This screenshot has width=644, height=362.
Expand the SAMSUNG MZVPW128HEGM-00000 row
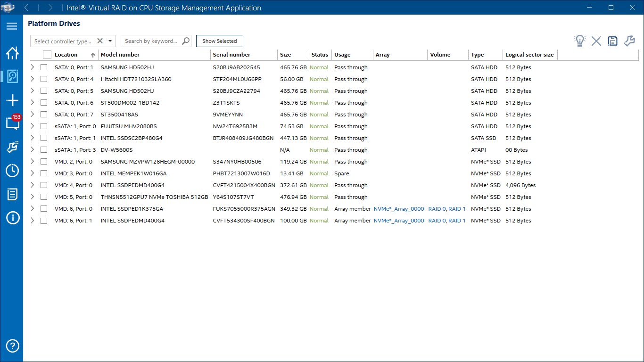[x=32, y=162]
